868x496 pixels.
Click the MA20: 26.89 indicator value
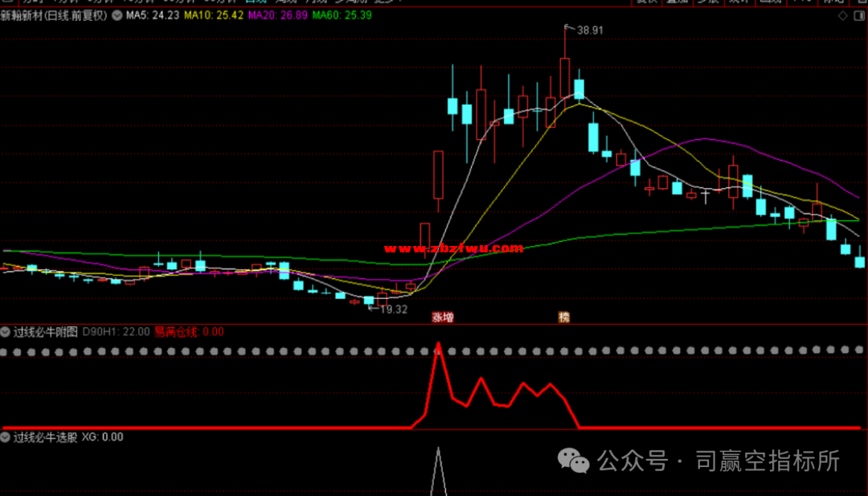278,15
